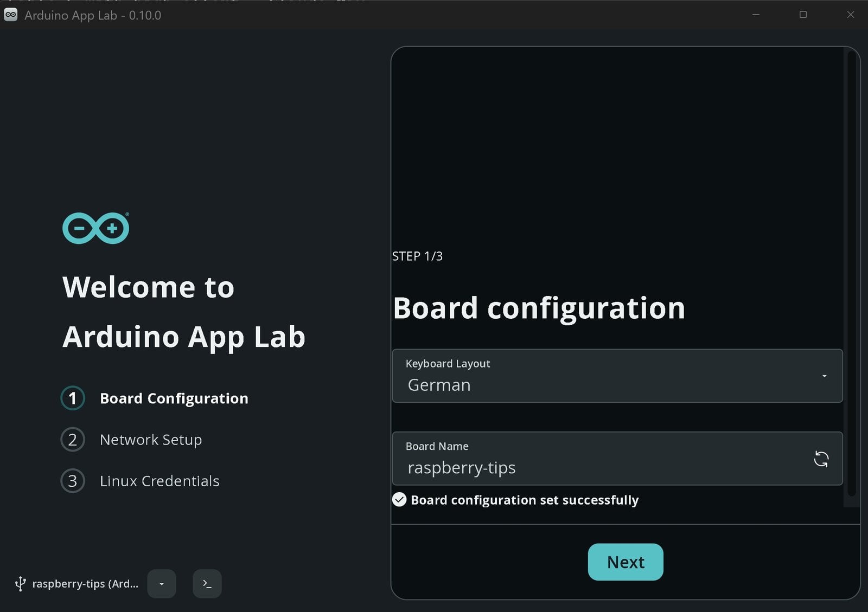Click the panel's vertical scrollbar
This screenshot has height=612, width=868.
point(851,274)
